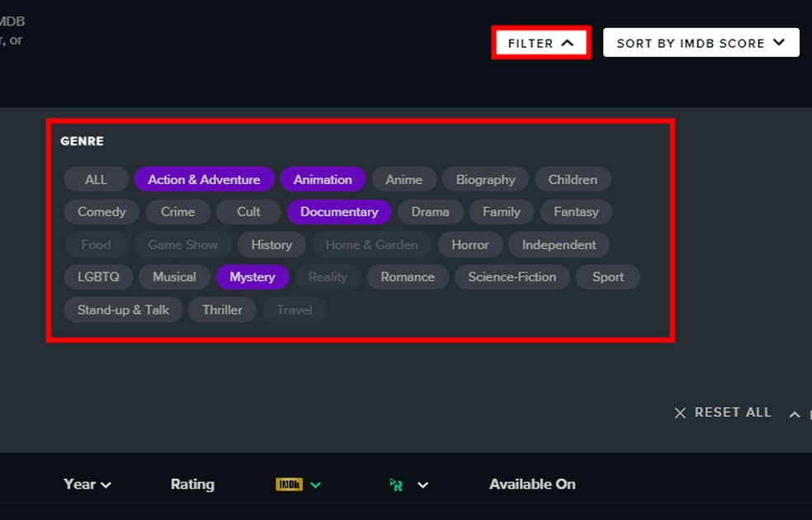Deselect the Action & Adventure genre

204,180
